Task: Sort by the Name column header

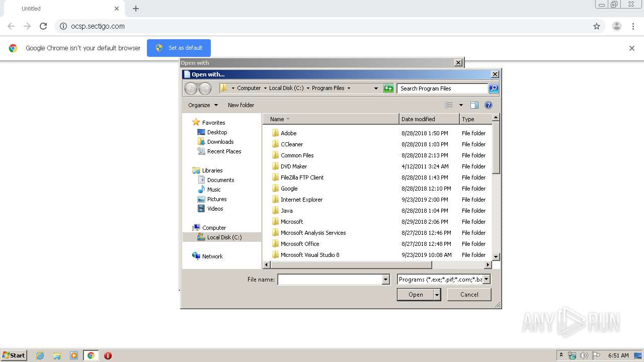Action: tap(331, 119)
